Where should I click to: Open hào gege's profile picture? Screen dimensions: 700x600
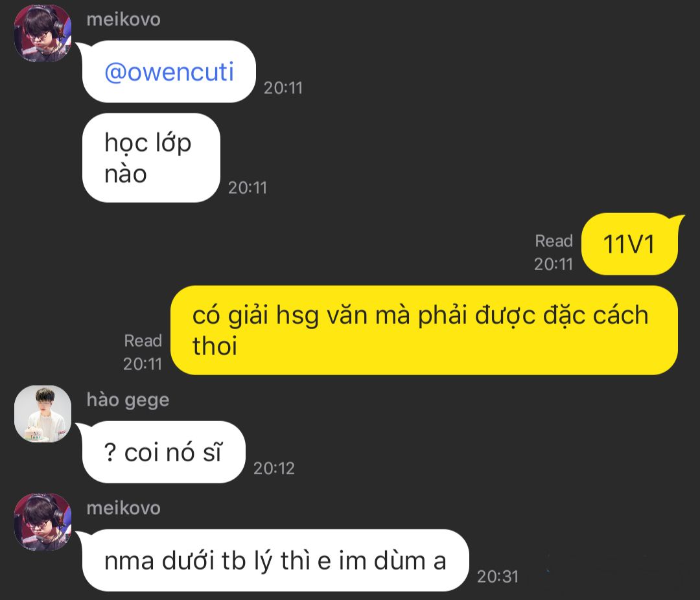click(43, 413)
